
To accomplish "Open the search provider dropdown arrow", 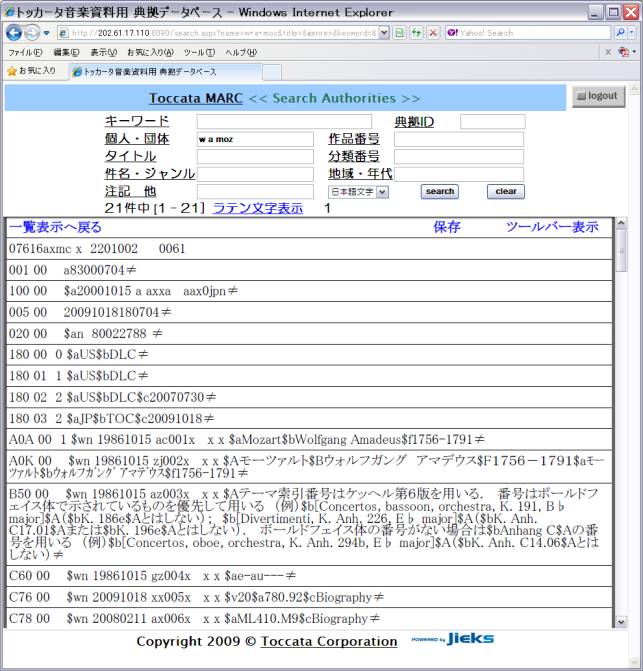I will 631,33.
